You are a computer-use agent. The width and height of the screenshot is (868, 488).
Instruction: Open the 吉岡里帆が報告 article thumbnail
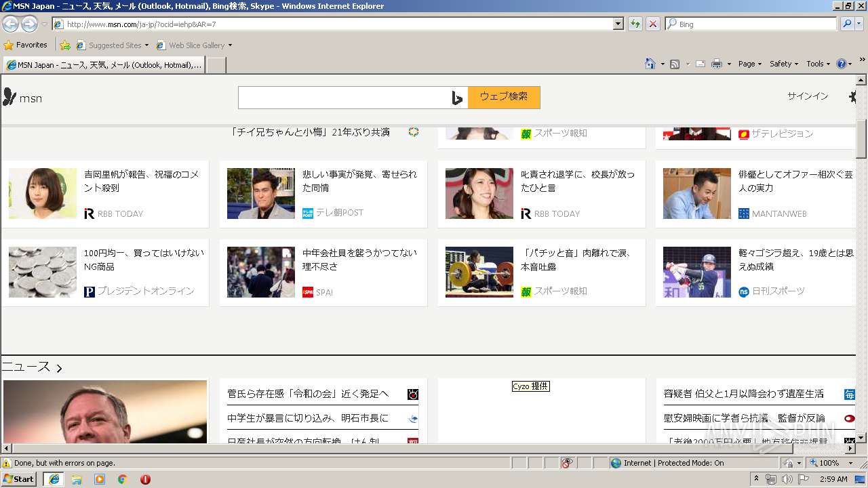click(43, 193)
